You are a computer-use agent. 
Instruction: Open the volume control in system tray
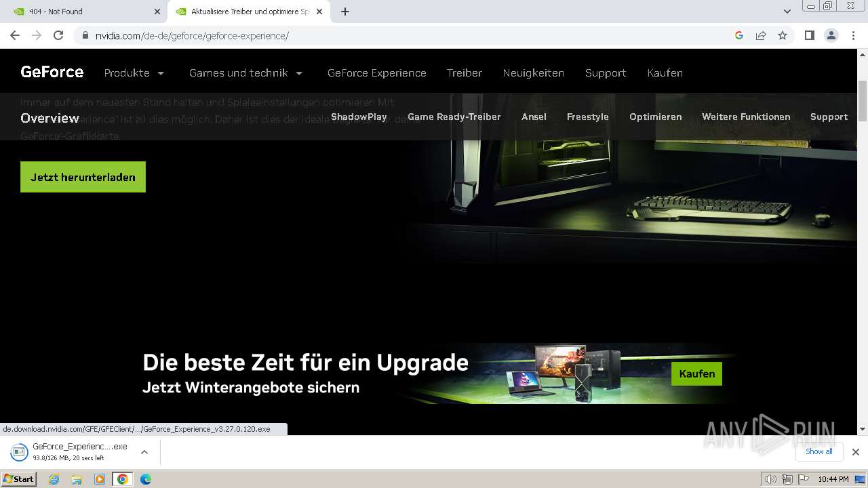tap(771, 479)
